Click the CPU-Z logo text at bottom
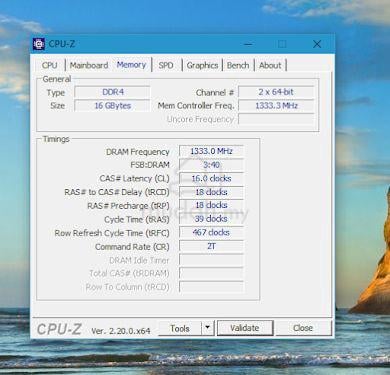 click(59, 329)
